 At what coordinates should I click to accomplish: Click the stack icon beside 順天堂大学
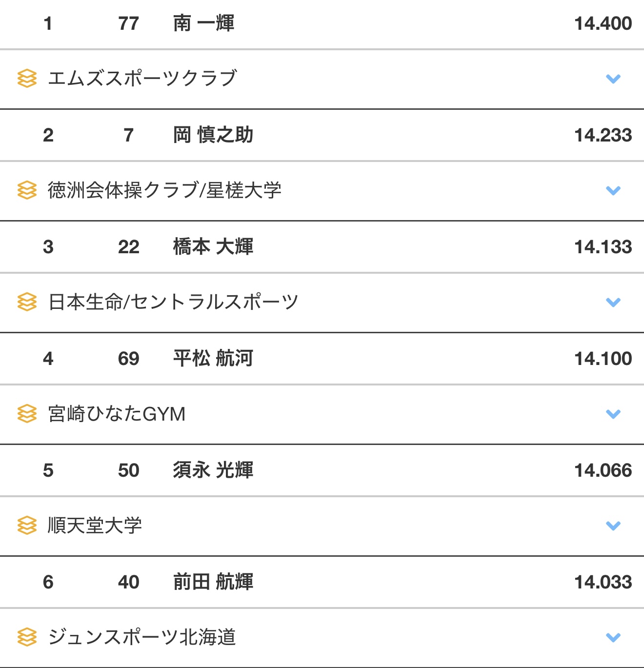point(27,526)
